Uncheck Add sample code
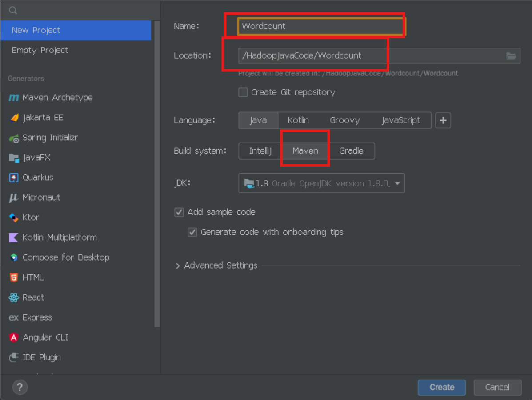This screenshot has width=532, height=400. (x=179, y=212)
